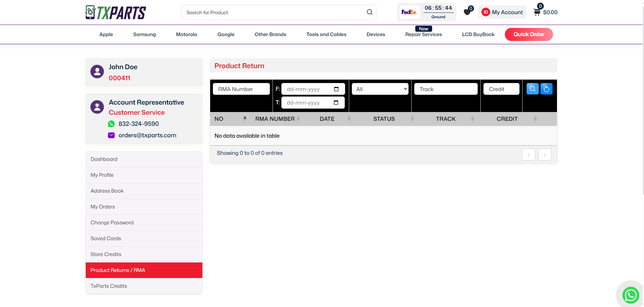Sort by NO column arrow
The image size is (644, 307).
[245, 118]
